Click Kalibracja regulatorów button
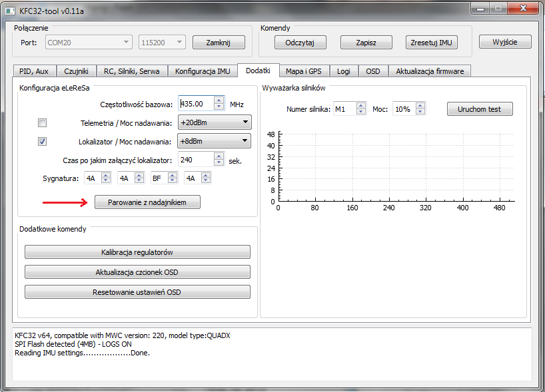The height and width of the screenshot is (392, 545). pos(137,252)
